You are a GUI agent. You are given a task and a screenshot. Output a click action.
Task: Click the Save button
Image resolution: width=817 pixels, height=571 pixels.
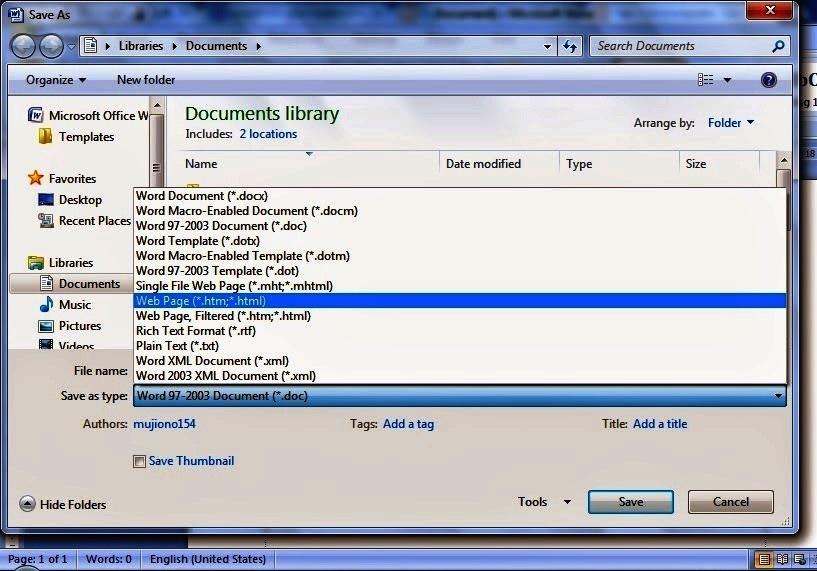(x=630, y=502)
